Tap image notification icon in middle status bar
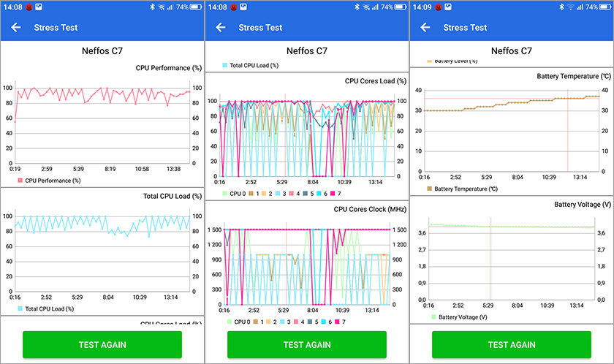614x364 pixels. click(243, 7)
